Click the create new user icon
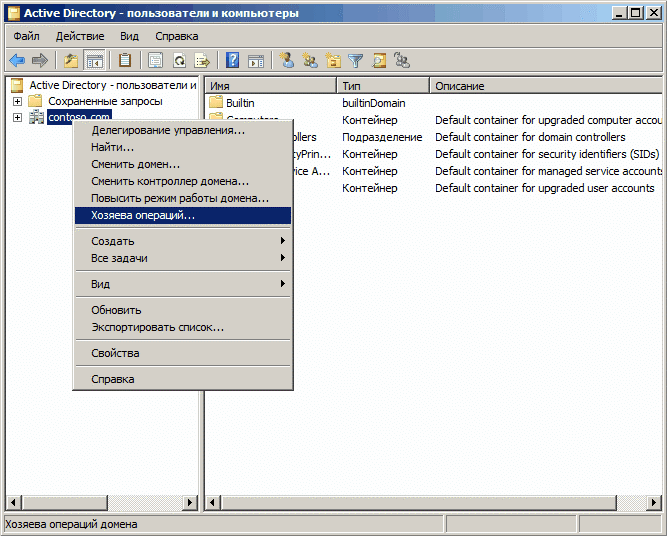 [287, 60]
